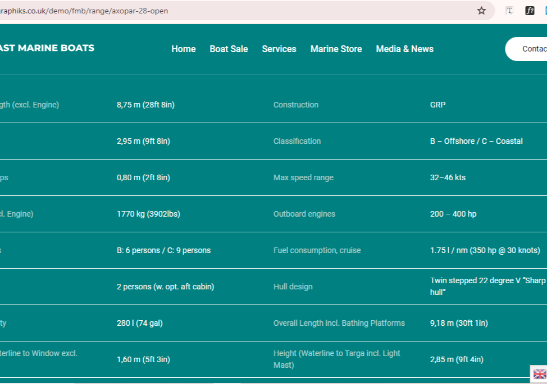Select the 1,60 m (5ft 3in) value
This screenshot has height=384, width=547.
pyautogui.click(x=143, y=360)
